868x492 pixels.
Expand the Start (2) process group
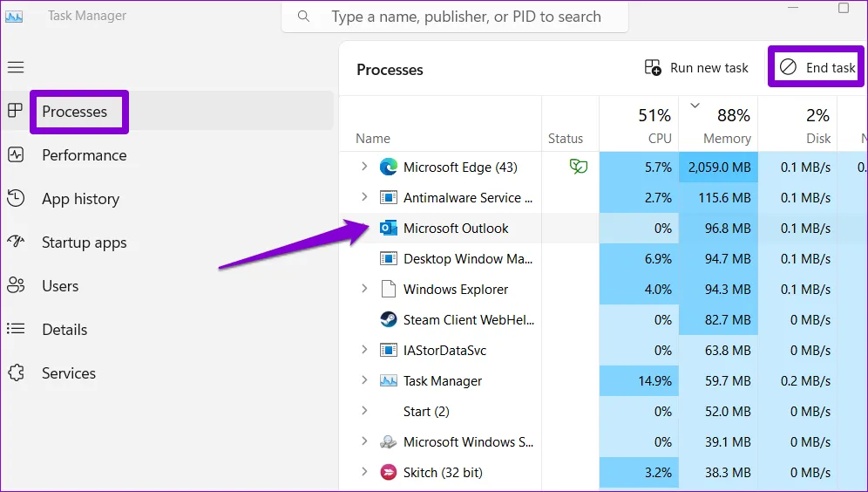pos(364,412)
